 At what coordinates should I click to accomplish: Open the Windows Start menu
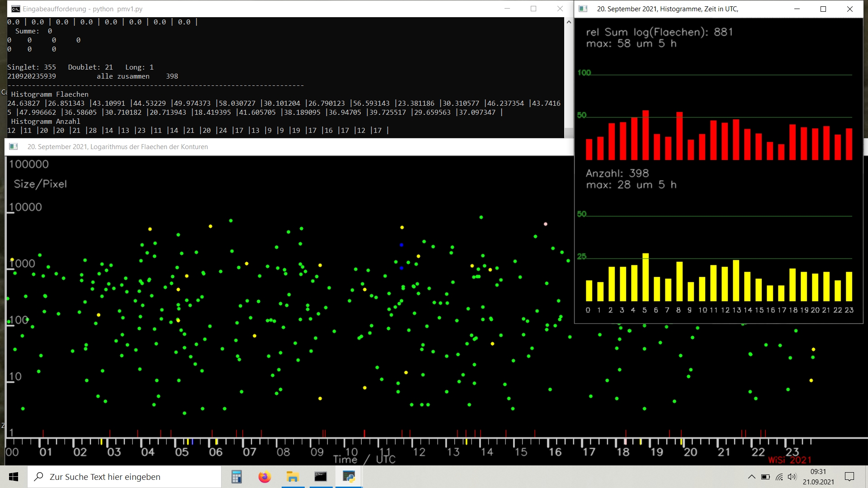[x=14, y=477]
